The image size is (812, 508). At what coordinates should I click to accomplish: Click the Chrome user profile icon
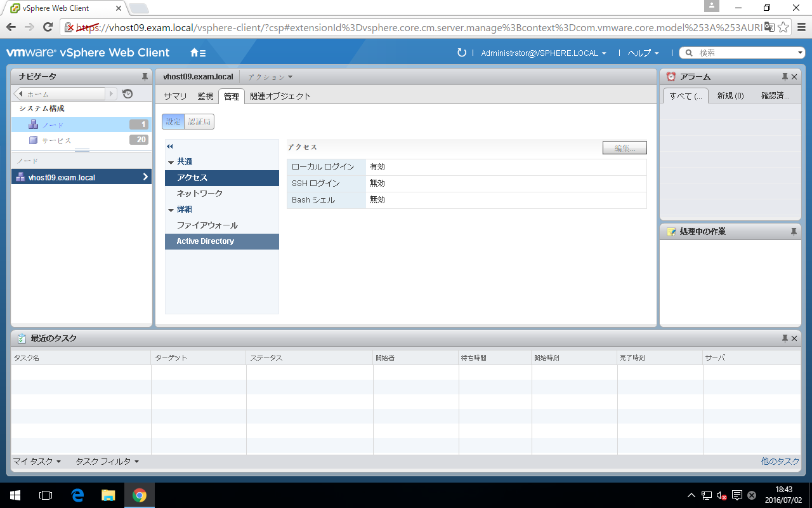click(x=712, y=6)
